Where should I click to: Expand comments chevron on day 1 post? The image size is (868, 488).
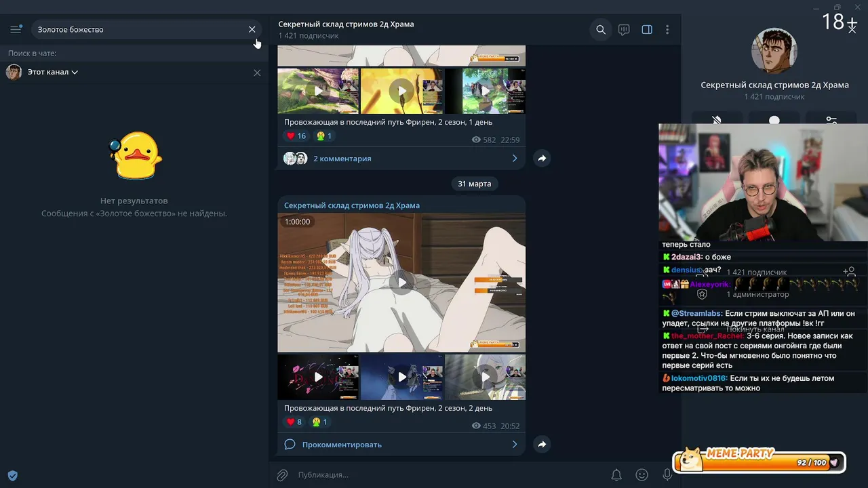[515, 159]
